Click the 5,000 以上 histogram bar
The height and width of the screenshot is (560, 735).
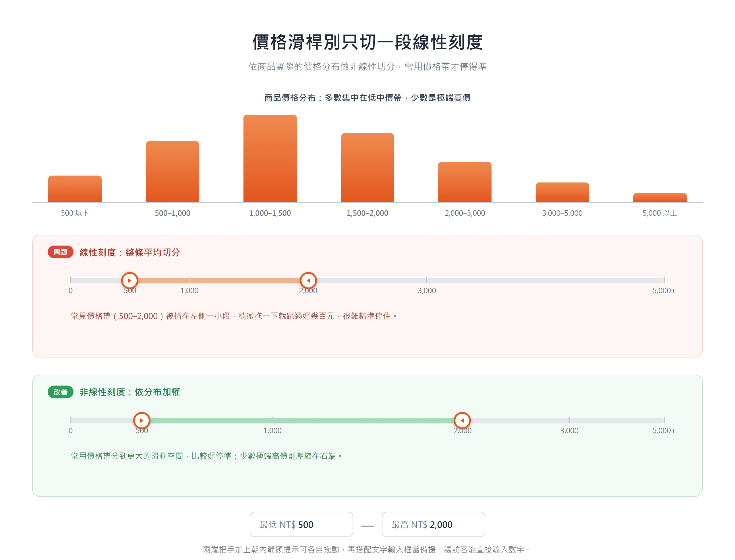pos(660,197)
